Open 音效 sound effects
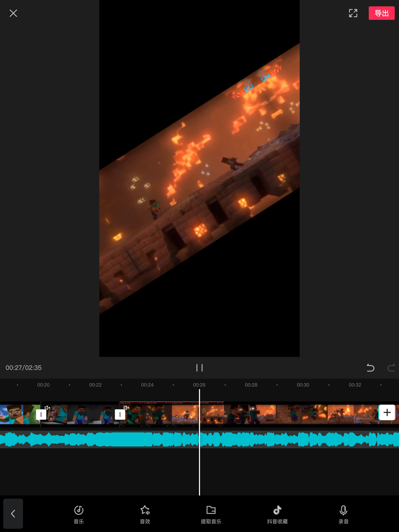Viewport: 399px width, 532px height. 145,514
